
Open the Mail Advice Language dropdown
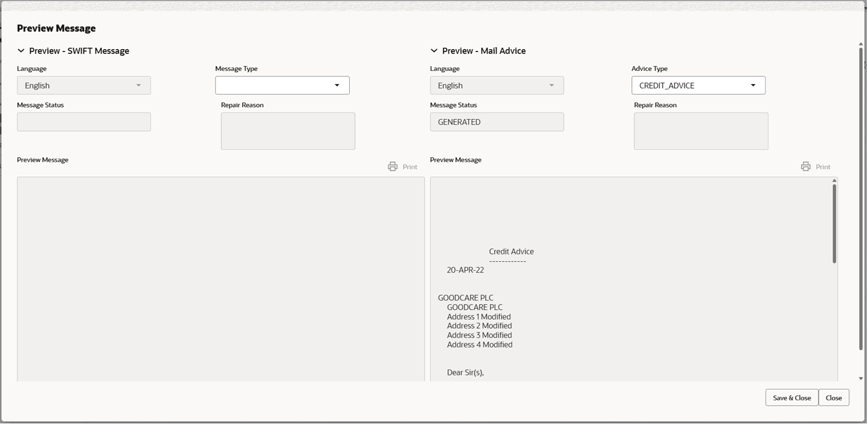(x=497, y=85)
